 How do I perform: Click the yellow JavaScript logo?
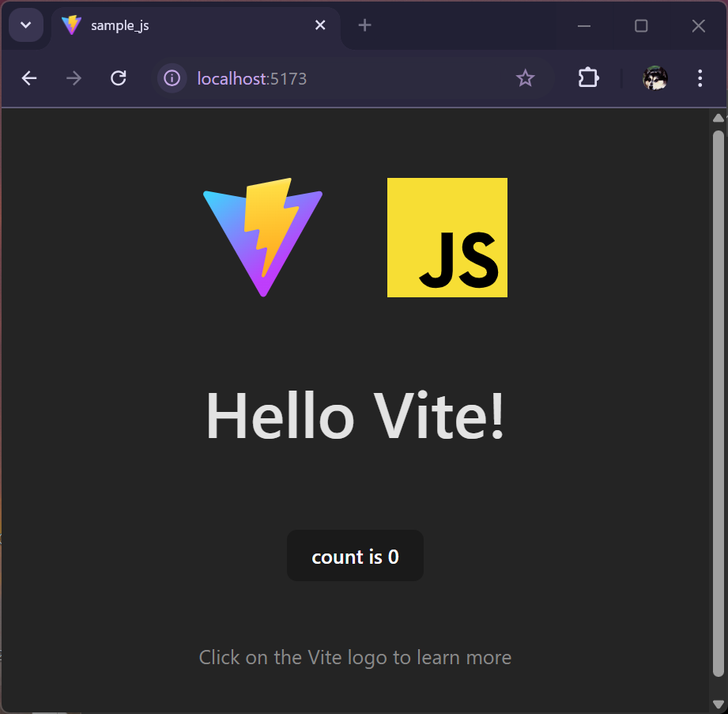click(x=447, y=237)
